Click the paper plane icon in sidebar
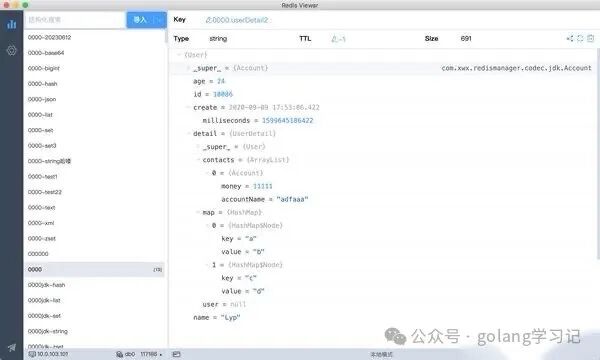The height and width of the screenshot is (360, 600). coord(11,347)
